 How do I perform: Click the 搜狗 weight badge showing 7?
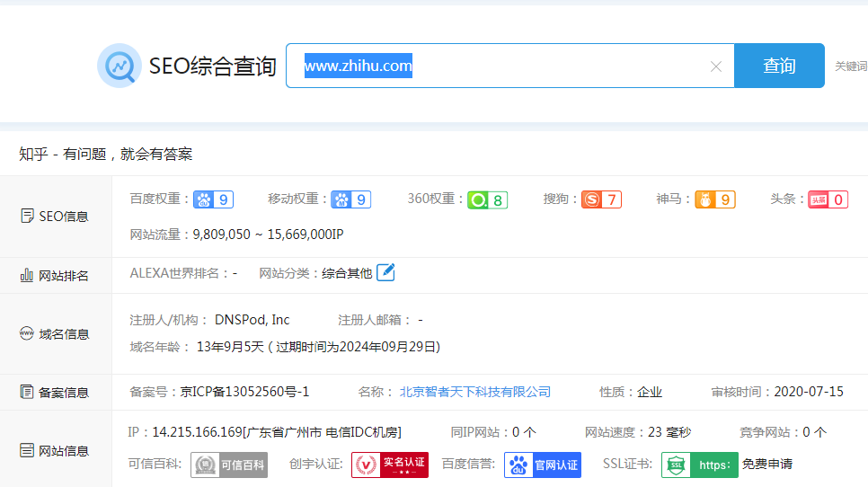[601, 199]
